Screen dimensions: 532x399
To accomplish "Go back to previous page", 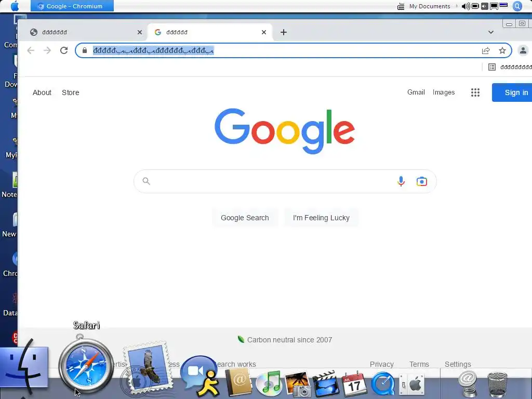I will 31,50.
